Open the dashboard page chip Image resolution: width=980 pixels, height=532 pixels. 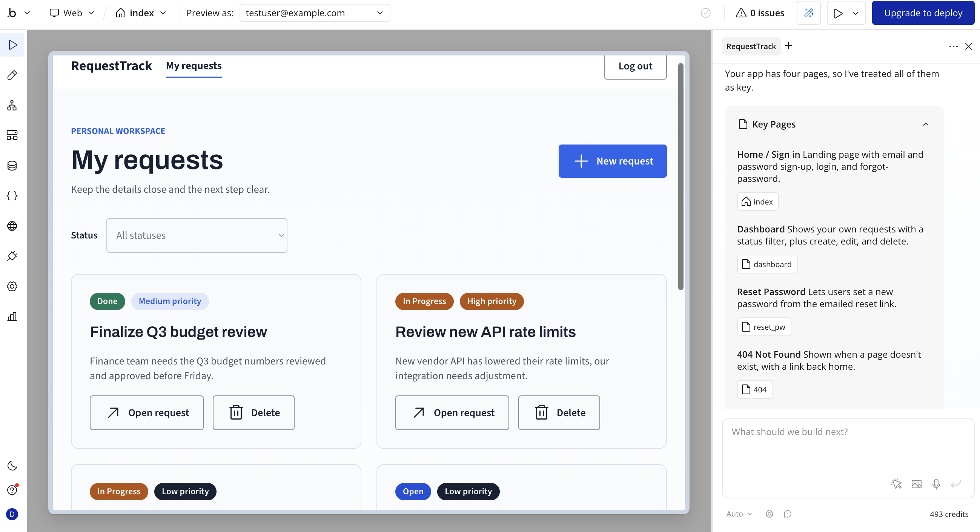767,264
